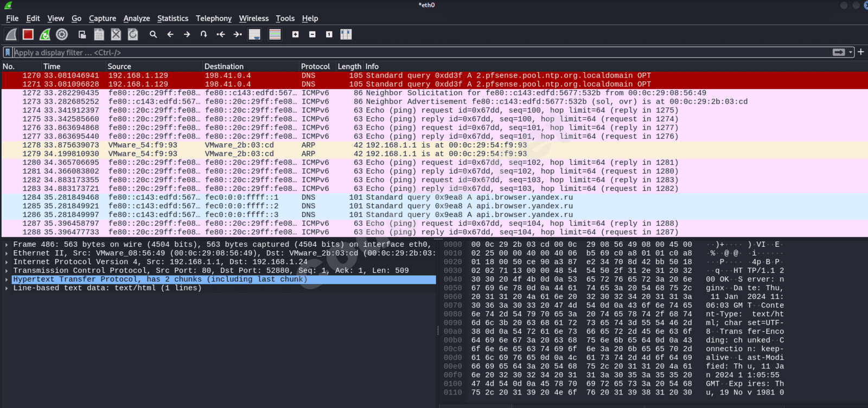Screen dimensions: 868x408
Task: Jump to the first packet
Action: click(221, 35)
